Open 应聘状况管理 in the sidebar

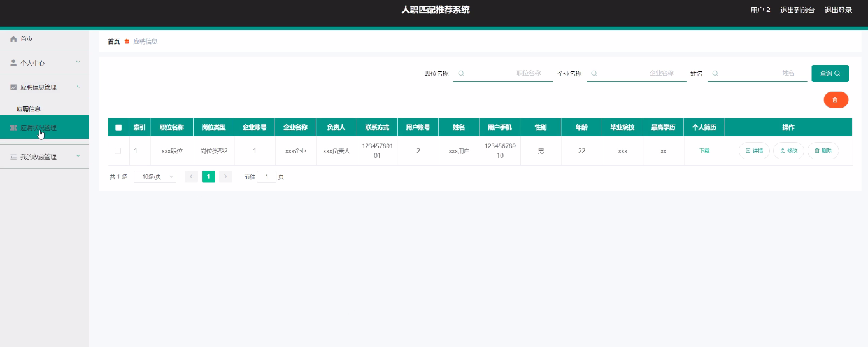pos(43,127)
